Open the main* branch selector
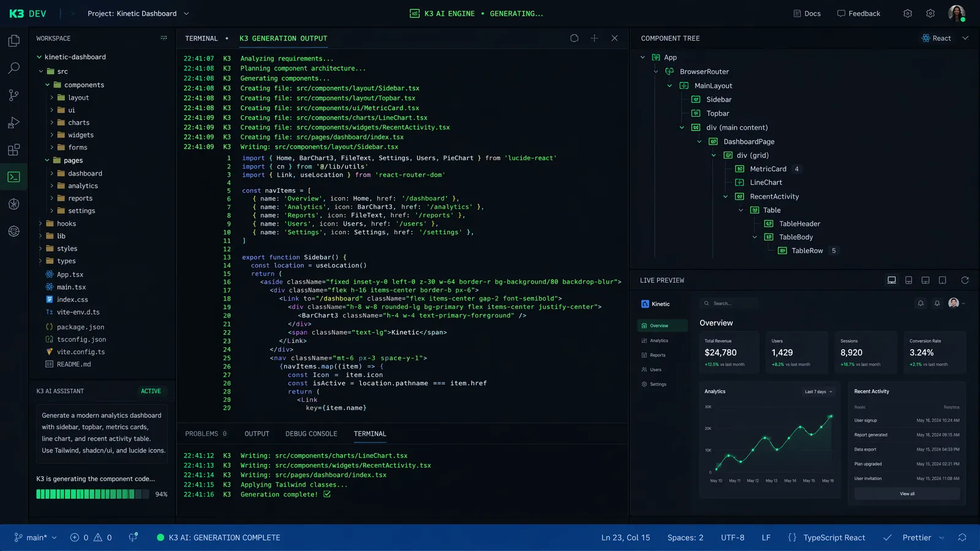 [35, 538]
